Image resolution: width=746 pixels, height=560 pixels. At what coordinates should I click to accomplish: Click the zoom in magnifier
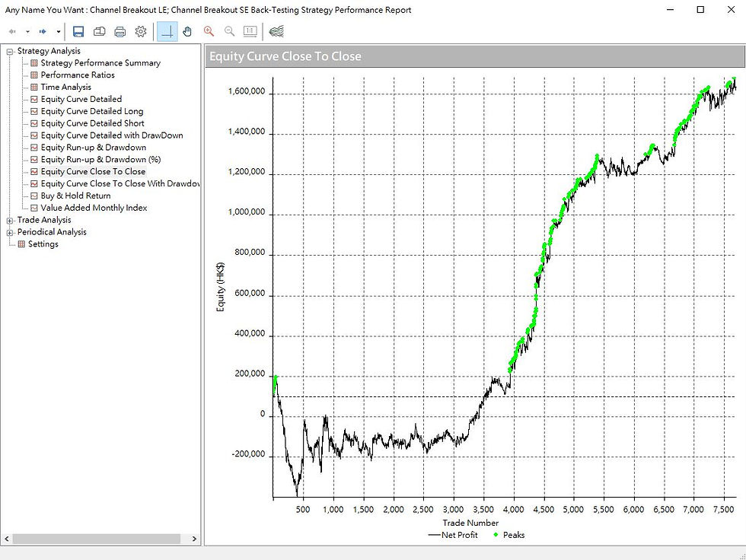[x=209, y=31]
